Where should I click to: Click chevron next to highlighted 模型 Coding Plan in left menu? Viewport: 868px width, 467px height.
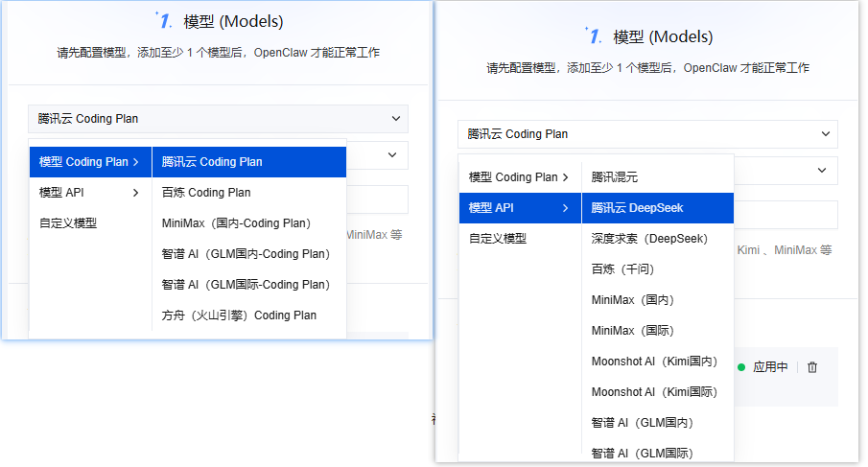pyautogui.click(x=135, y=162)
